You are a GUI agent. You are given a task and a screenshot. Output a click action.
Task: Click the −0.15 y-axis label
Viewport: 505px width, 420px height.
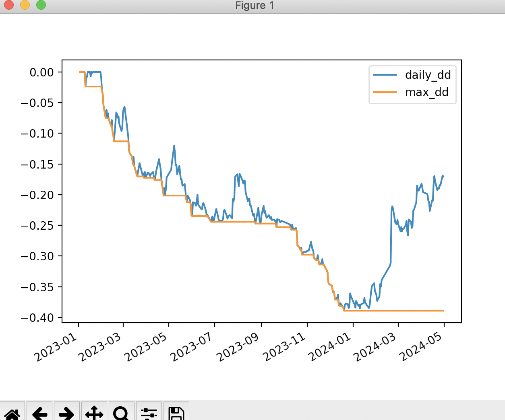(37, 165)
